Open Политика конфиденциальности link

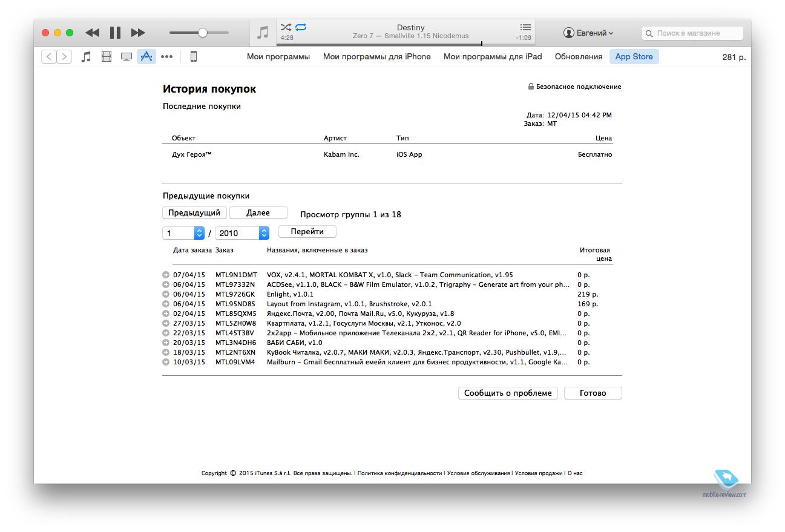coord(399,473)
